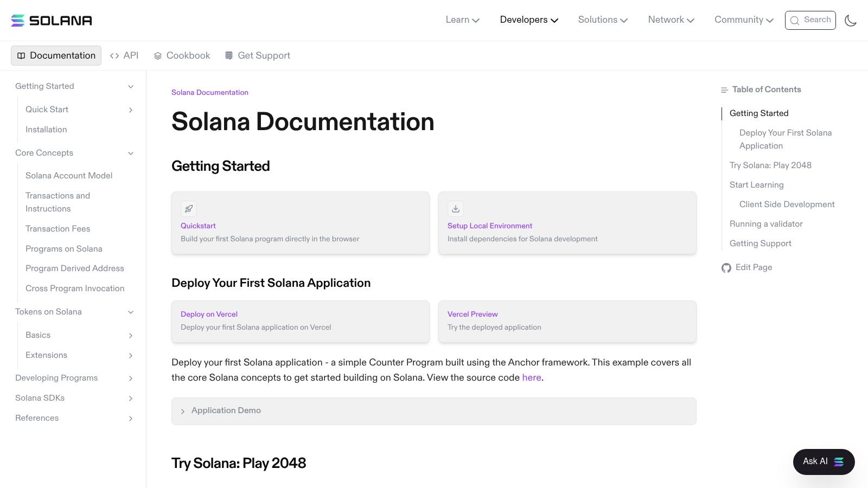Click the Solana icon inside Ask AI
The width and height of the screenshot is (868, 488).
(x=839, y=462)
